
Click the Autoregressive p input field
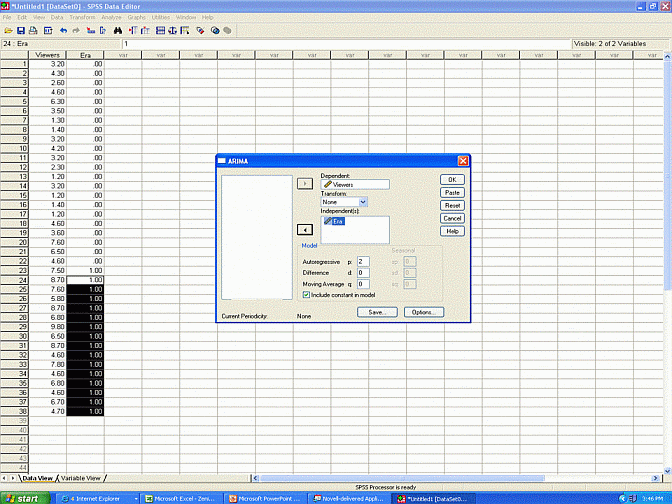(363, 260)
